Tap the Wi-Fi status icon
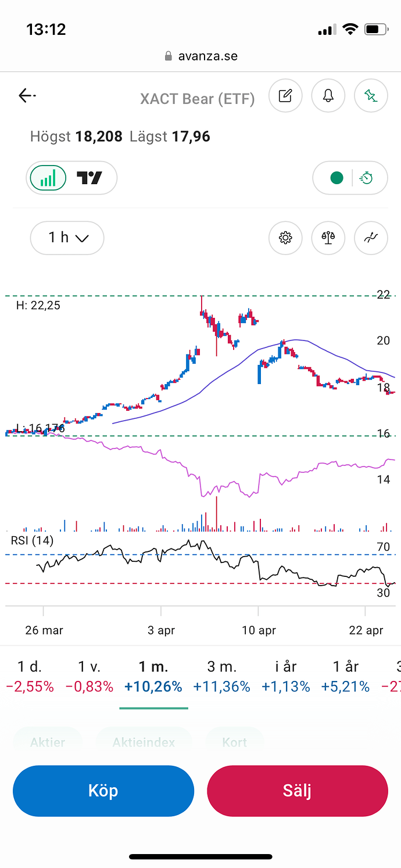Viewport: 401px width, 868px height. click(x=350, y=29)
